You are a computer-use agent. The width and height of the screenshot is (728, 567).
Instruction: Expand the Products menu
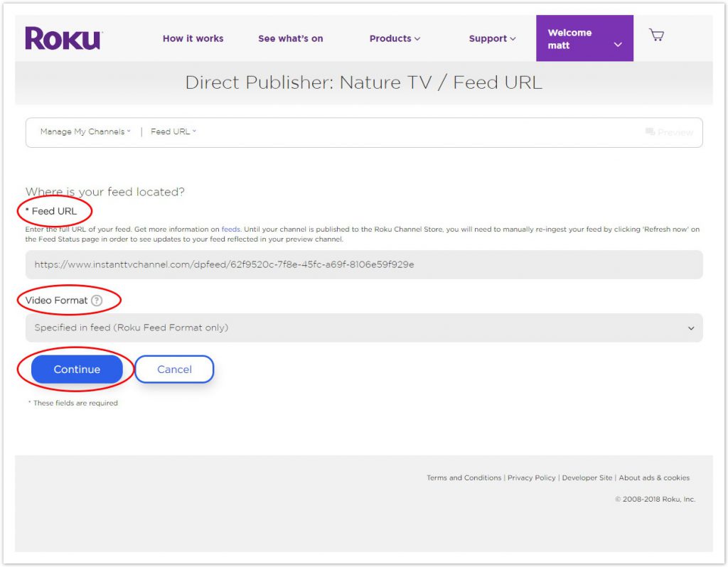(395, 38)
